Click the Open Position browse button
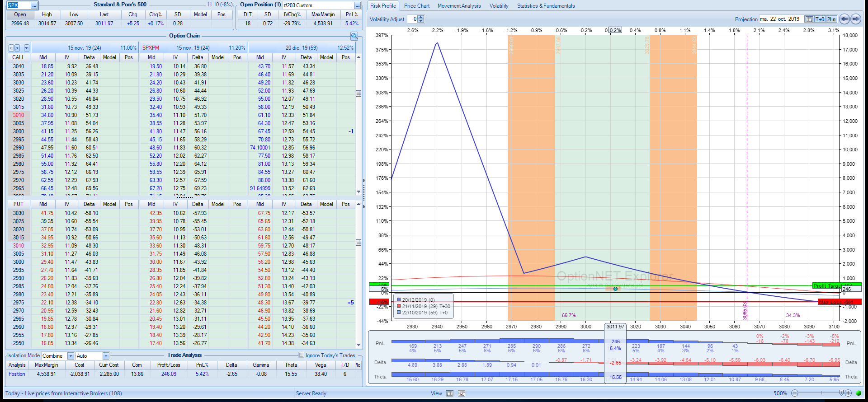Screen dimensions: 868x402 click(357, 5)
